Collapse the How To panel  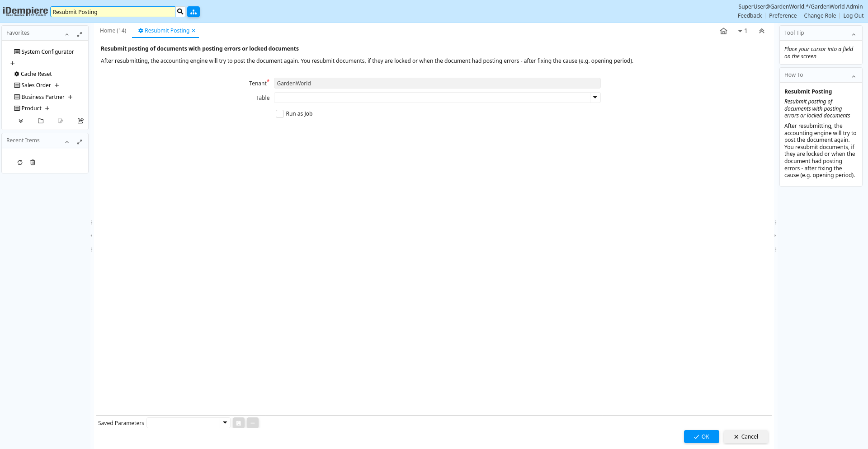coord(854,76)
